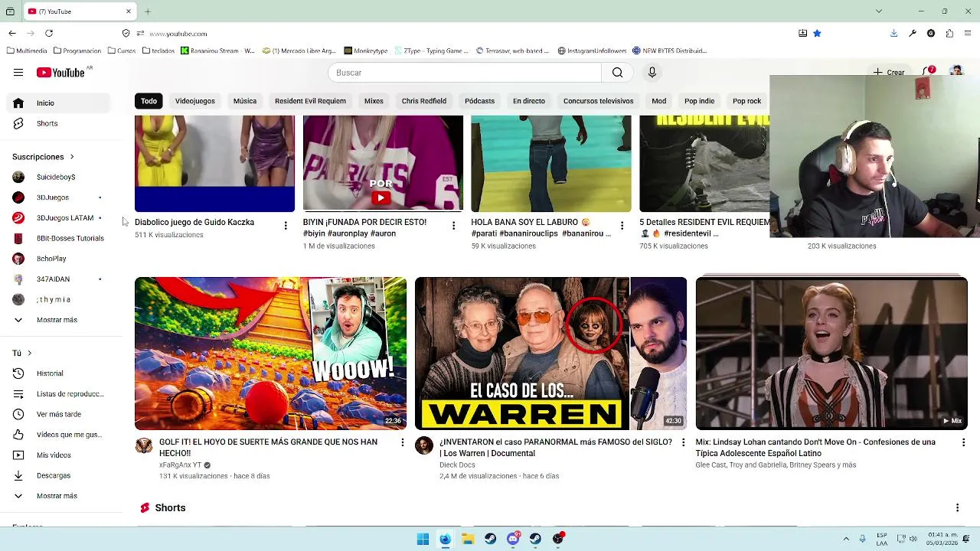Screen dimensions: 980x551
Task: Open a new browser tab
Action: (x=148, y=11)
